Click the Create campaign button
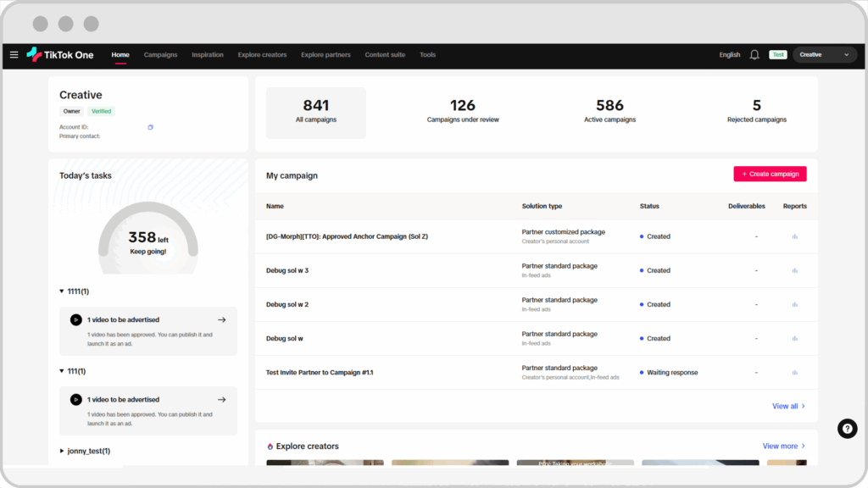 coord(770,174)
